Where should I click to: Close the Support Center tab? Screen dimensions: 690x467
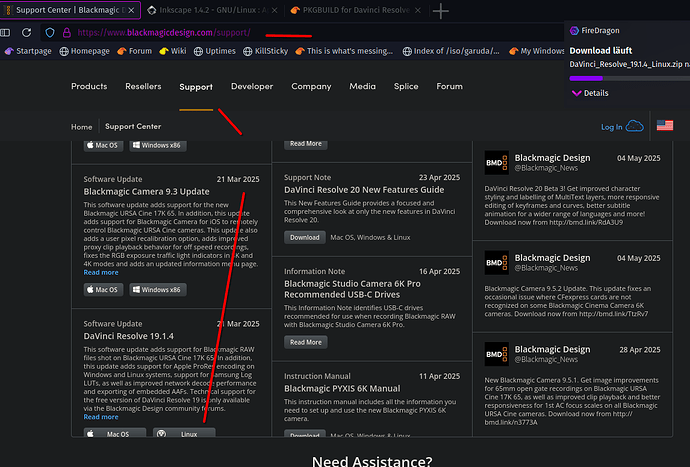pos(131,10)
